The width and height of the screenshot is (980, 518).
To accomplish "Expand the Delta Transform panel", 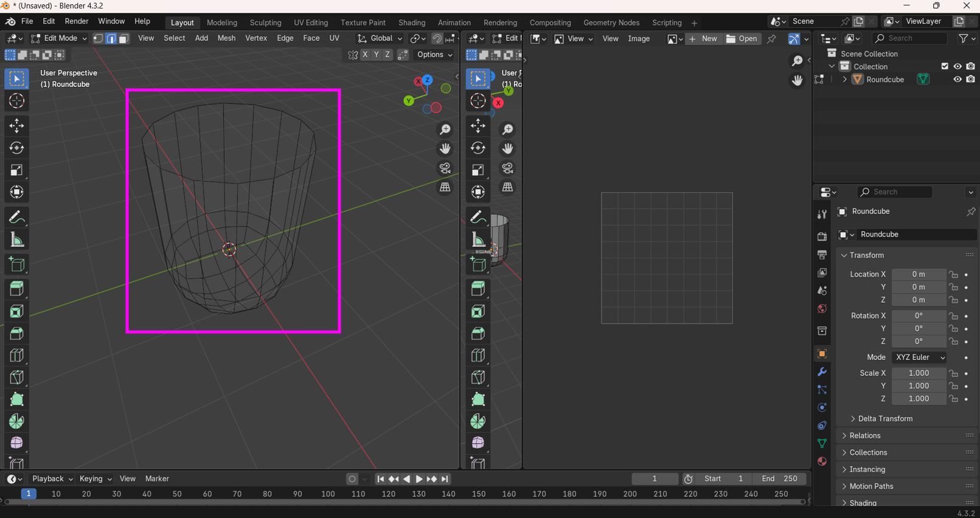I will pos(884,419).
